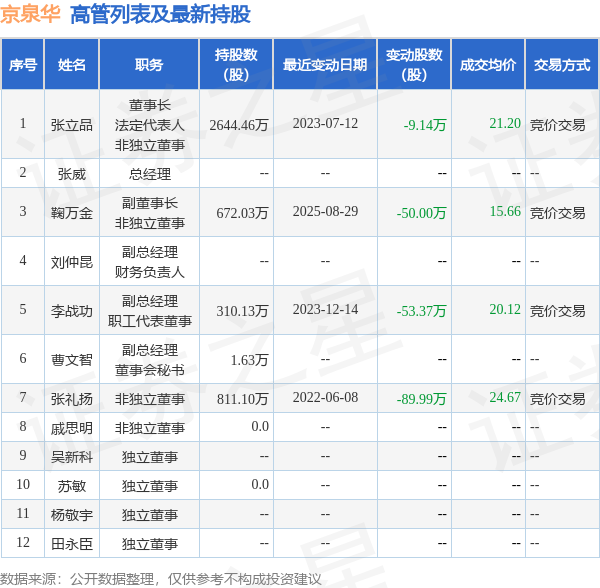The image size is (600, 588).
Task: Click executive name 李战功
Action: click(x=72, y=310)
